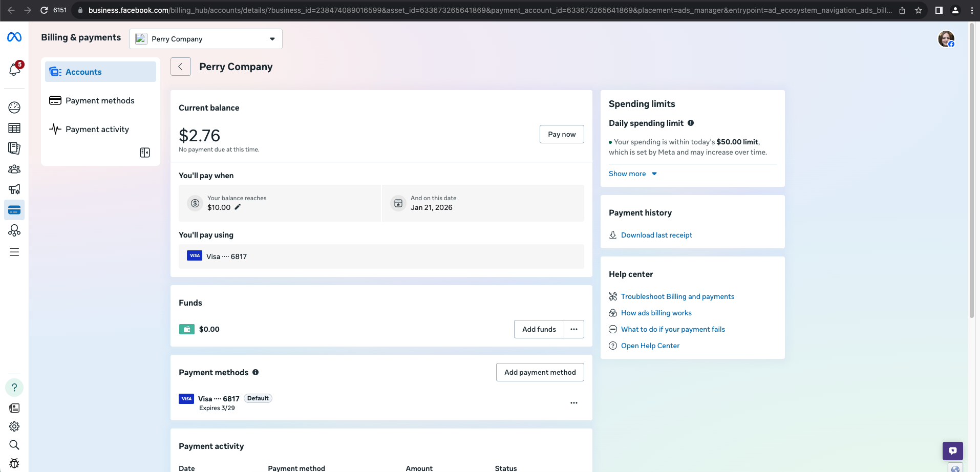Open How ads billing works link

[656, 313]
